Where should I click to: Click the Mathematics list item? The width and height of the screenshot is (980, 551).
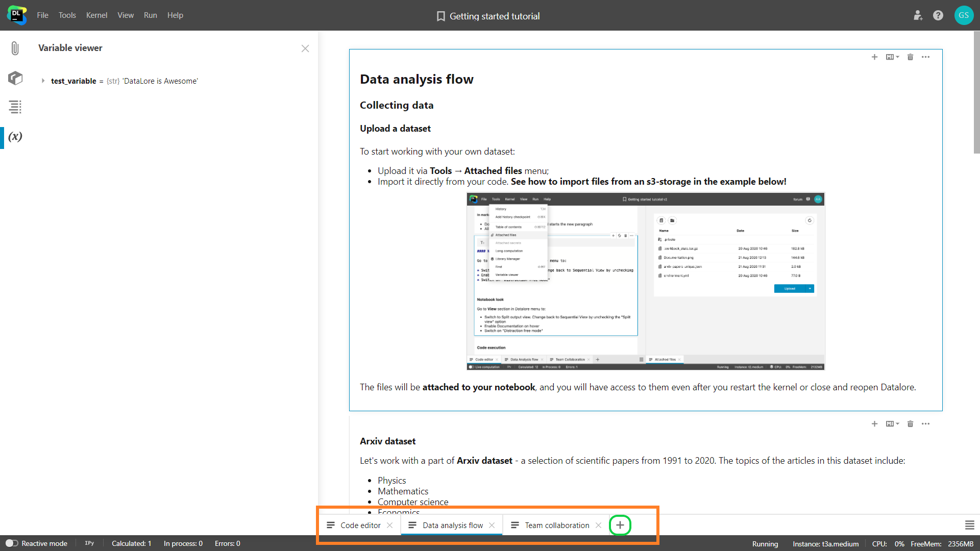[x=403, y=491]
